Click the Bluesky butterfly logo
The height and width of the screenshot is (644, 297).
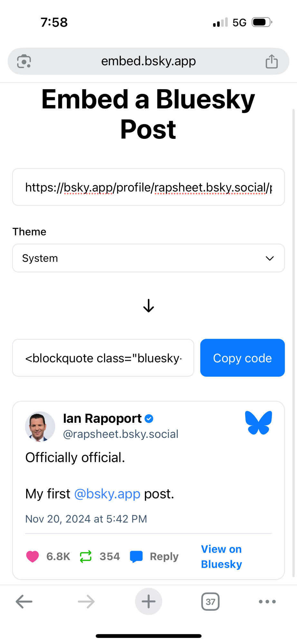click(x=258, y=423)
